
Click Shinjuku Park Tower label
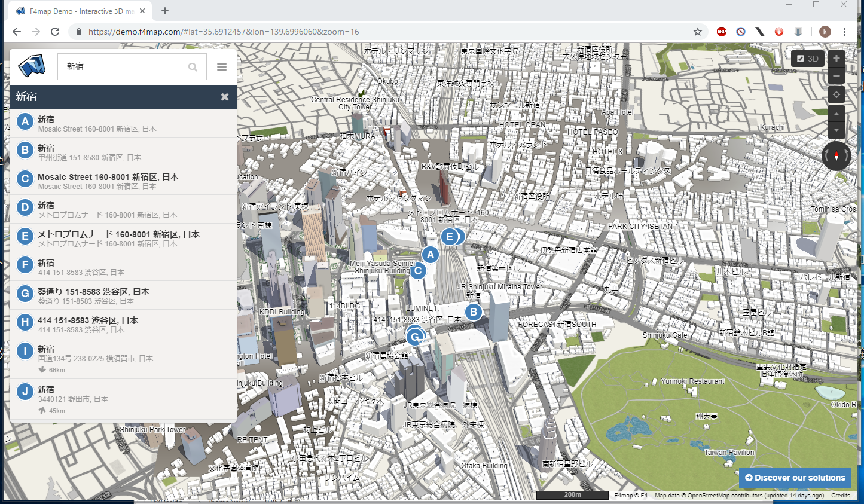click(x=153, y=429)
